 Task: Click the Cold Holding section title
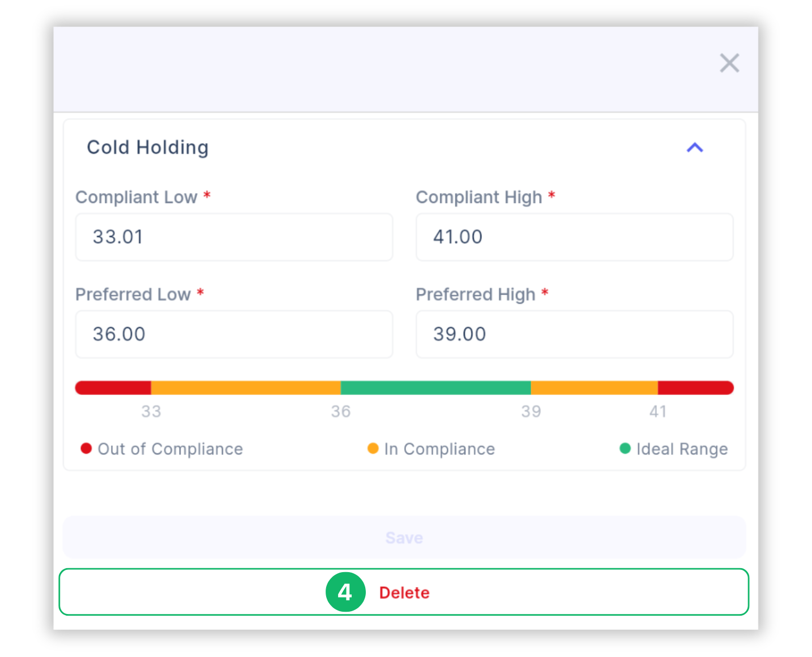point(148,148)
